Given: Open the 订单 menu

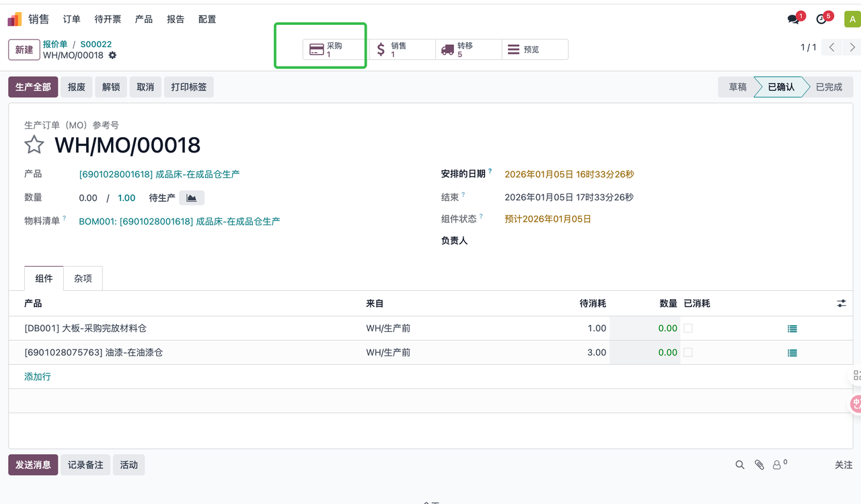Looking at the screenshot, I should 71,19.
